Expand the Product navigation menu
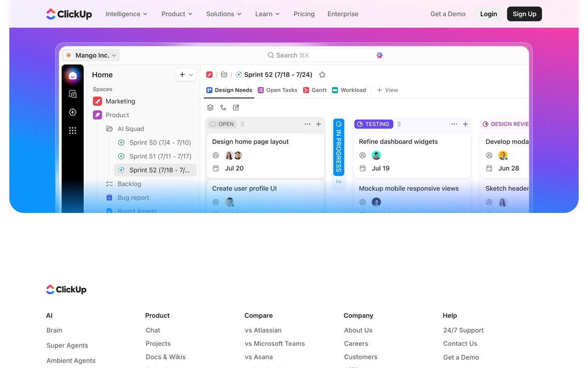 (177, 14)
